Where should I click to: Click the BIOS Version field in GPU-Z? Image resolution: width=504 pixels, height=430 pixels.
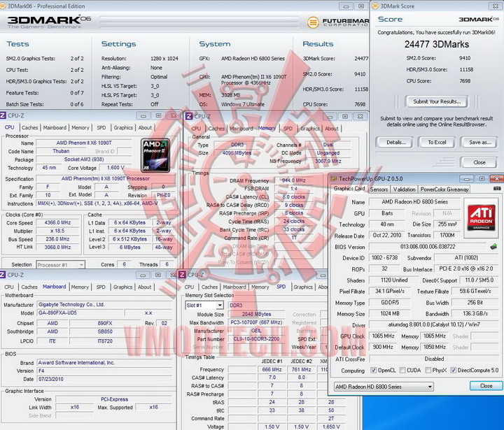coord(428,247)
